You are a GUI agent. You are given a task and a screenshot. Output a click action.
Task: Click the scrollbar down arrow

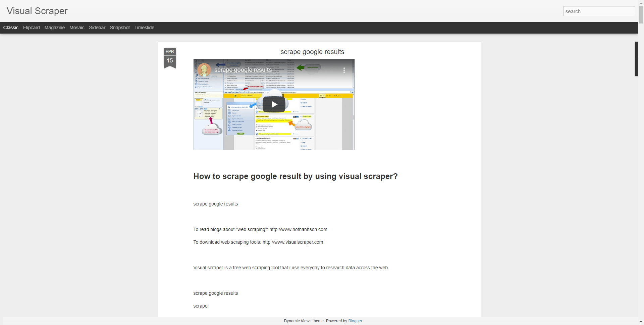point(641,322)
